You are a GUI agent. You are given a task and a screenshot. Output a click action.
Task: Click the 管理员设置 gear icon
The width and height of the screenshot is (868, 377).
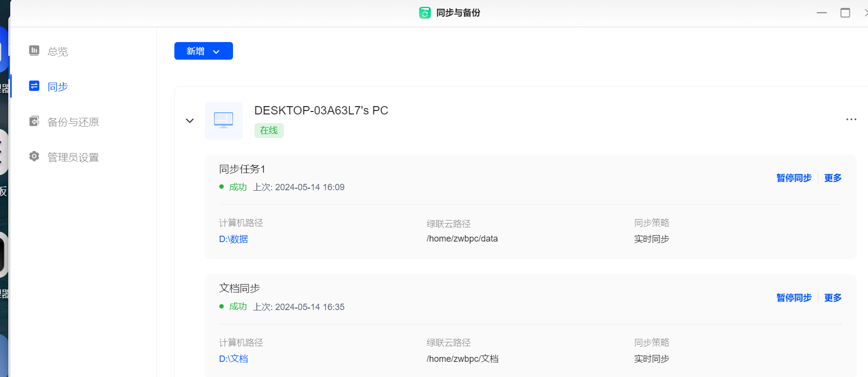[x=34, y=156]
